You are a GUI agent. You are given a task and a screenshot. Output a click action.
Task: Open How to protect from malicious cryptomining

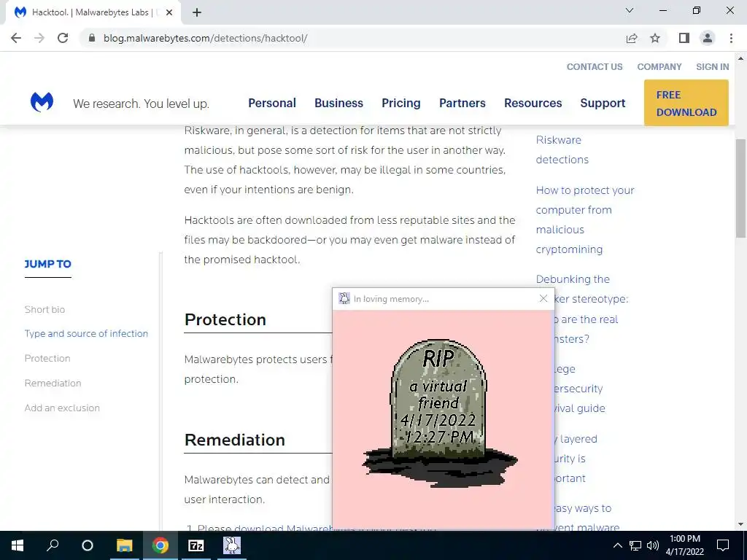point(585,219)
